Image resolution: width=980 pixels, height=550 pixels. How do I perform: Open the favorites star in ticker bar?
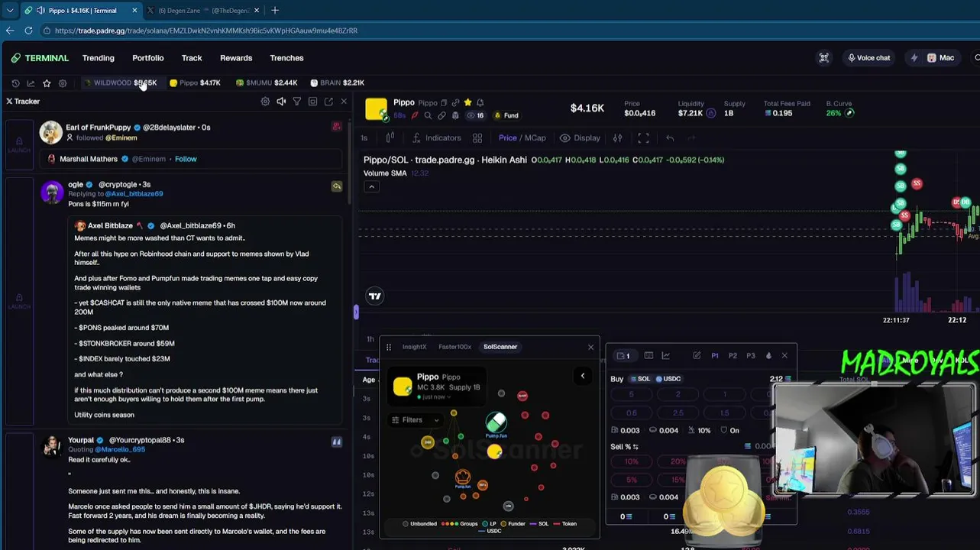(47, 83)
